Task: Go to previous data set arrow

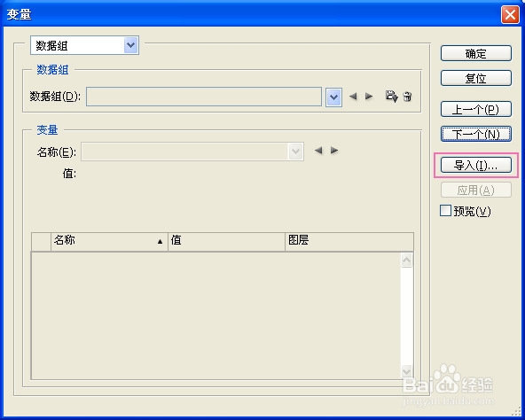Action: 353,97
